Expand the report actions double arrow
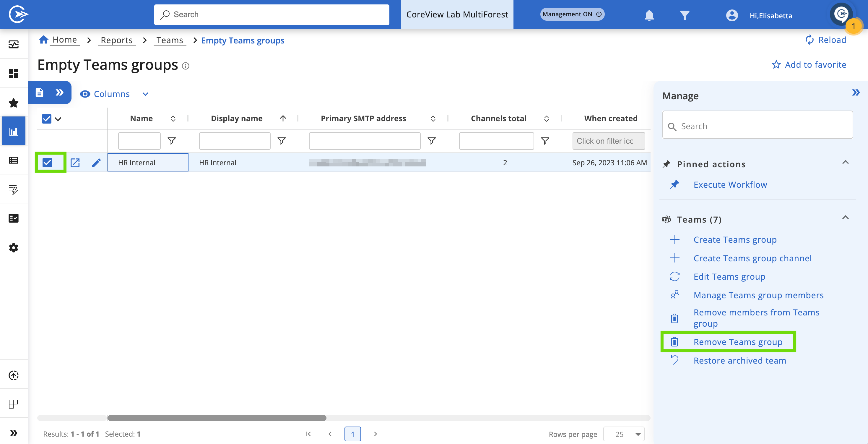The width and height of the screenshot is (868, 444). pos(60,92)
